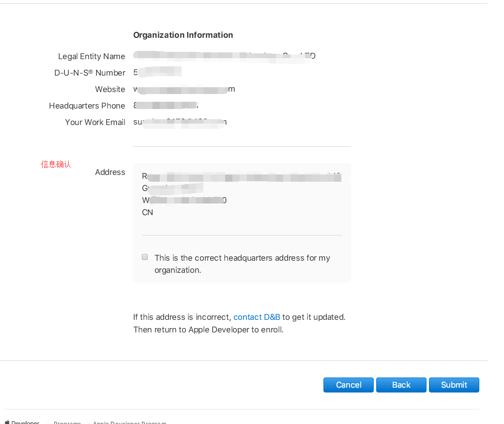Check the correct headquarters address checkbox
The width and height of the screenshot is (504, 424).
pyautogui.click(x=145, y=257)
